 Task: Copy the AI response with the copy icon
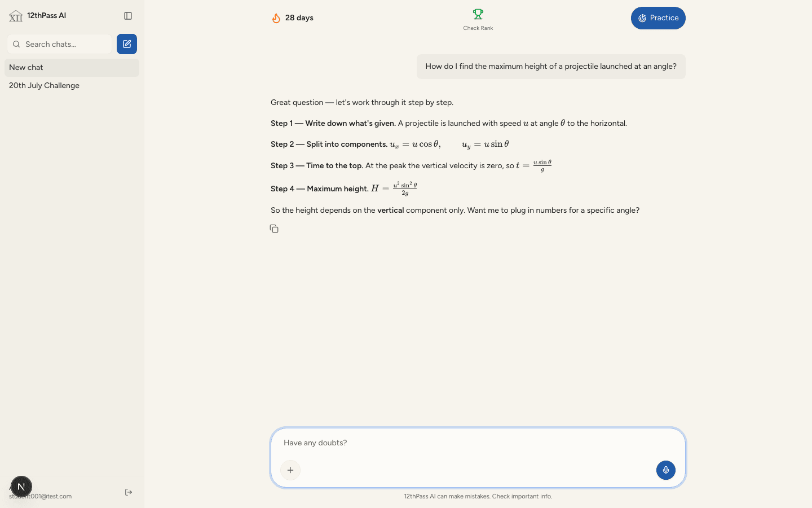274,229
